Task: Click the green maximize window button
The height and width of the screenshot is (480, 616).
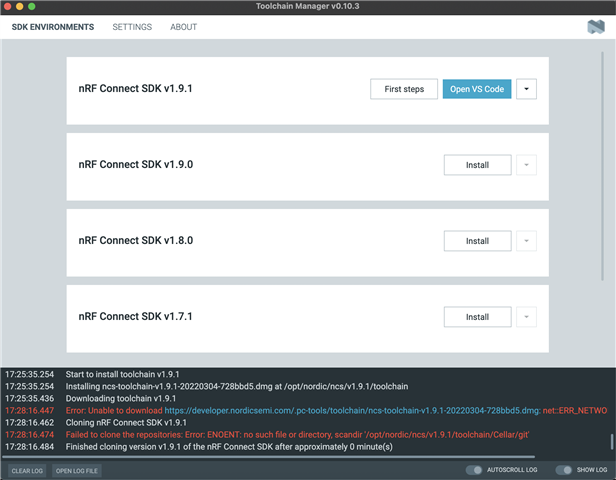Action: (x=32, y=6)
